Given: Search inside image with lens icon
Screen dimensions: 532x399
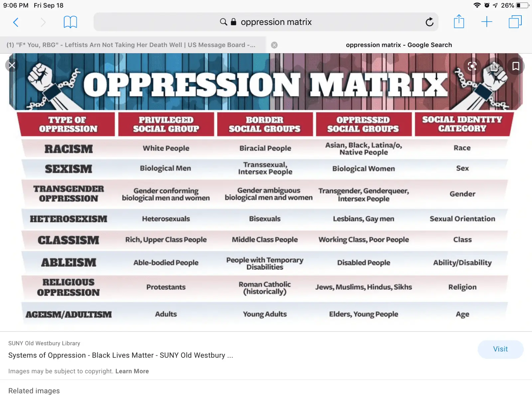Looking at the screenshot, I should pyautogui.click(x=472, y=66).
